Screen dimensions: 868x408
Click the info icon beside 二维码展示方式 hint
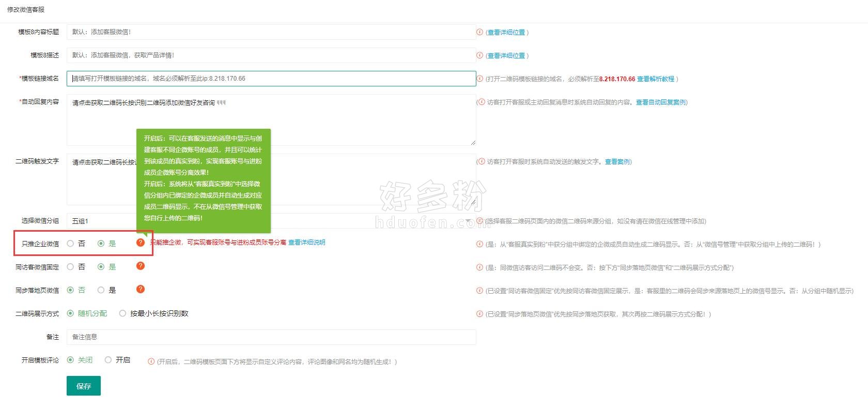tap(479, 314)
